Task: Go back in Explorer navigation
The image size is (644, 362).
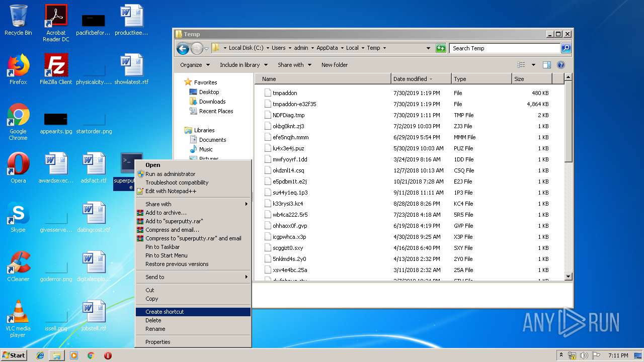Action: pos(183,48)
